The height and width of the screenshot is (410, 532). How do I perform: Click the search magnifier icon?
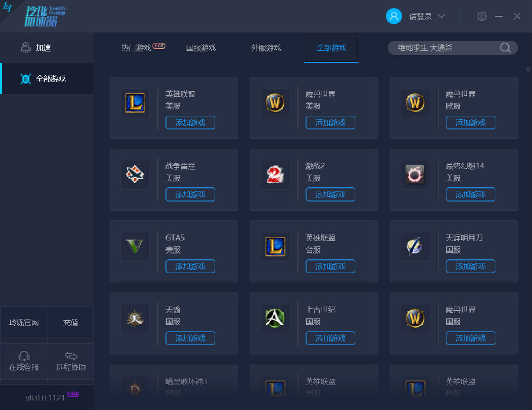[505, 48]
